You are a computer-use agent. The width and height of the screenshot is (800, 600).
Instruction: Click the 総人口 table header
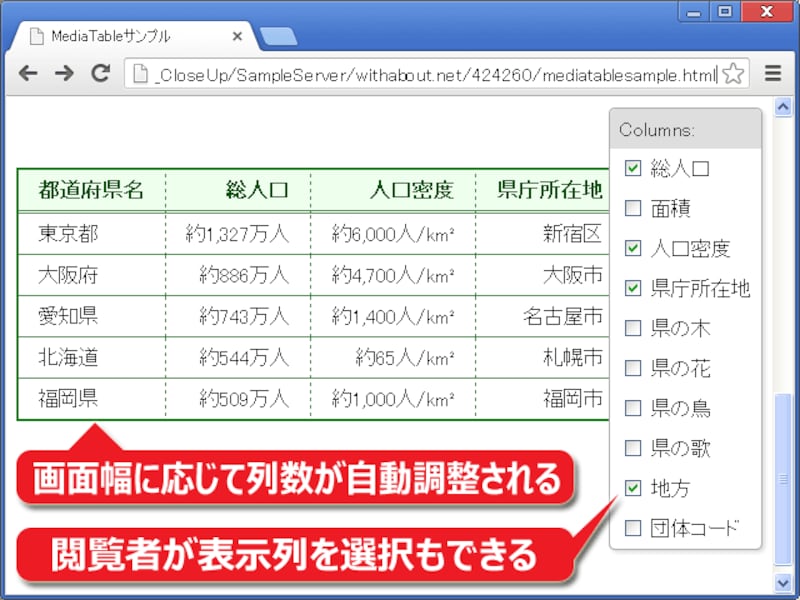[238, 190]
